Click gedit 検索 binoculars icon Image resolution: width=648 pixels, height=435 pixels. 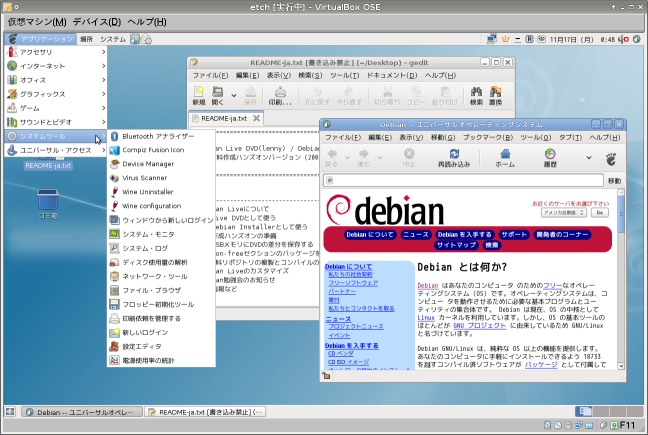point(476,96)
